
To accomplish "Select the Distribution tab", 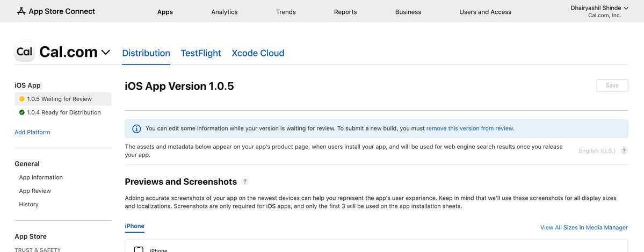I will [146, 53].
